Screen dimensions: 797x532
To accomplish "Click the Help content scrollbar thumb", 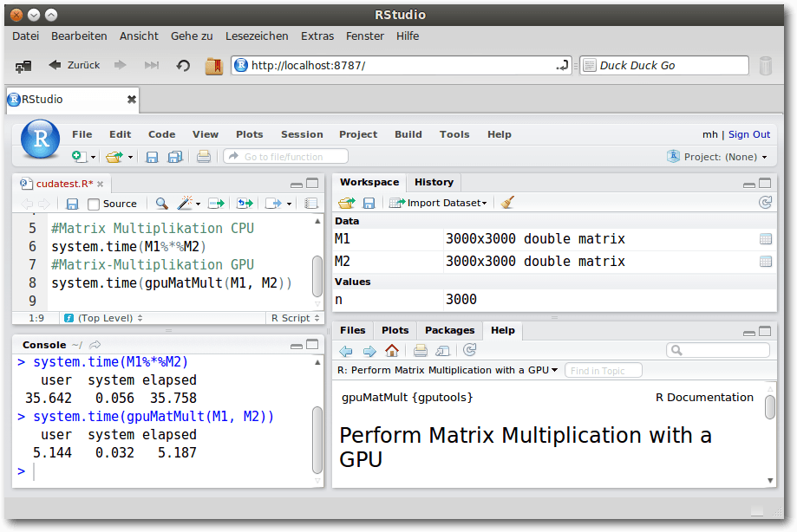I will [x=770, y=407].
